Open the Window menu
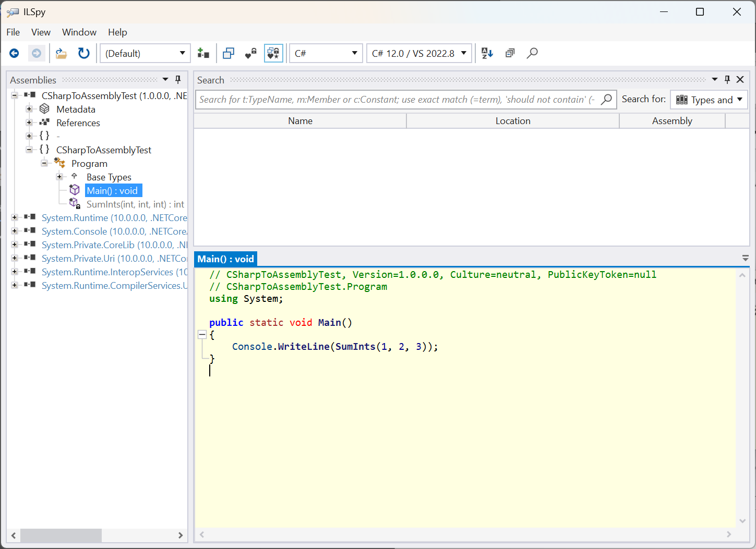The image size is (756, 549). 79,32
